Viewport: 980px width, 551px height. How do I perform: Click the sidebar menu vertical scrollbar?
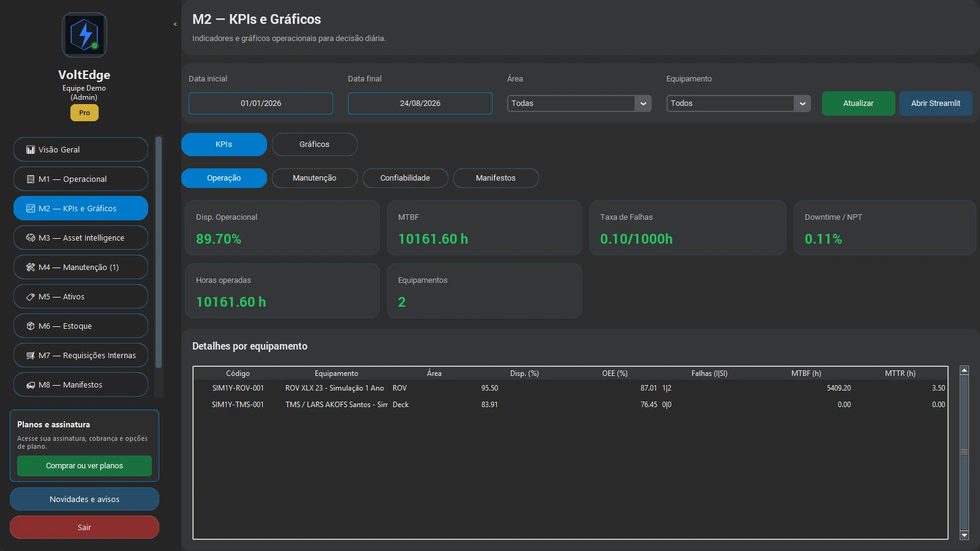click(x=159, y=252)
